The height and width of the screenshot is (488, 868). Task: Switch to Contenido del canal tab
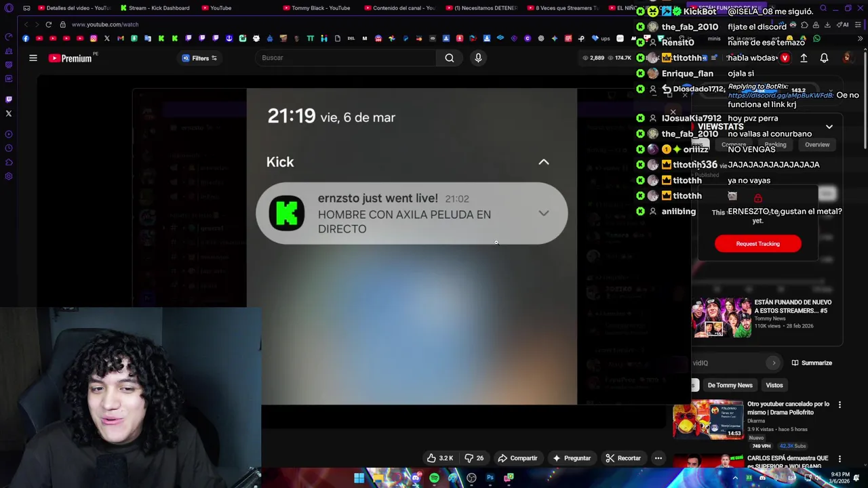[399, 8]
